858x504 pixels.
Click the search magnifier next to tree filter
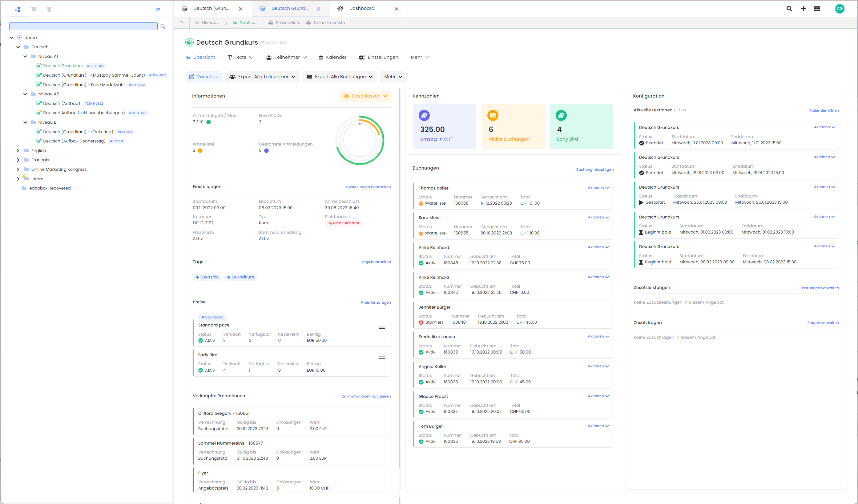(163, 26)
